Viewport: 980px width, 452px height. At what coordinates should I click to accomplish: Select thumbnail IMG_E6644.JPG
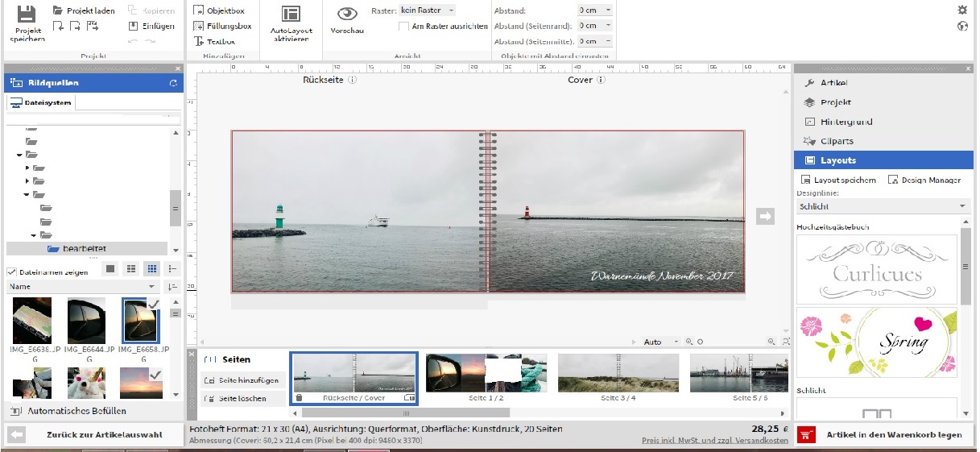[x=85, y=321]
